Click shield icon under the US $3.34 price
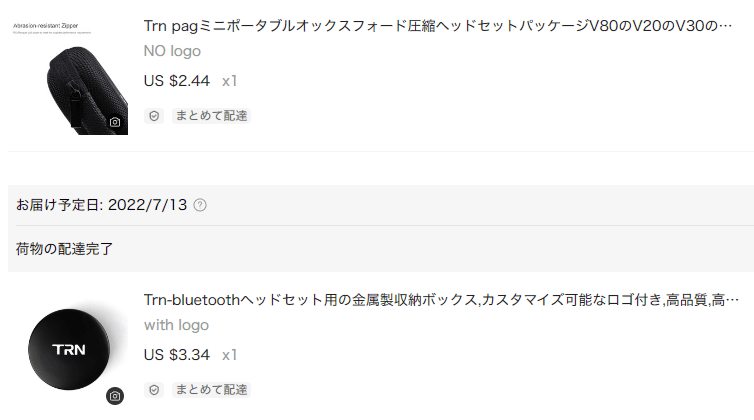 [154, 389]
